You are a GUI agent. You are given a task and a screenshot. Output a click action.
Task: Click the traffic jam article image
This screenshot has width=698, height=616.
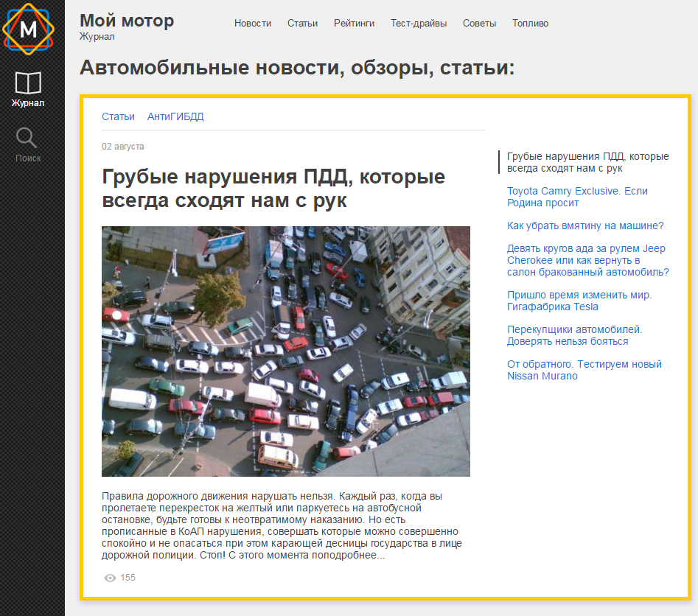pyautogui.click(x=286, y=351)
